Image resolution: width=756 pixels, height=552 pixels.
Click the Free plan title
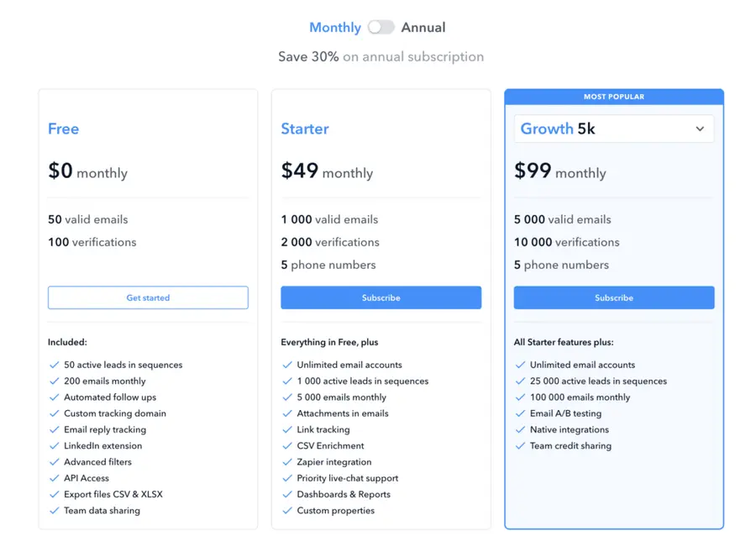click(63, 129)
